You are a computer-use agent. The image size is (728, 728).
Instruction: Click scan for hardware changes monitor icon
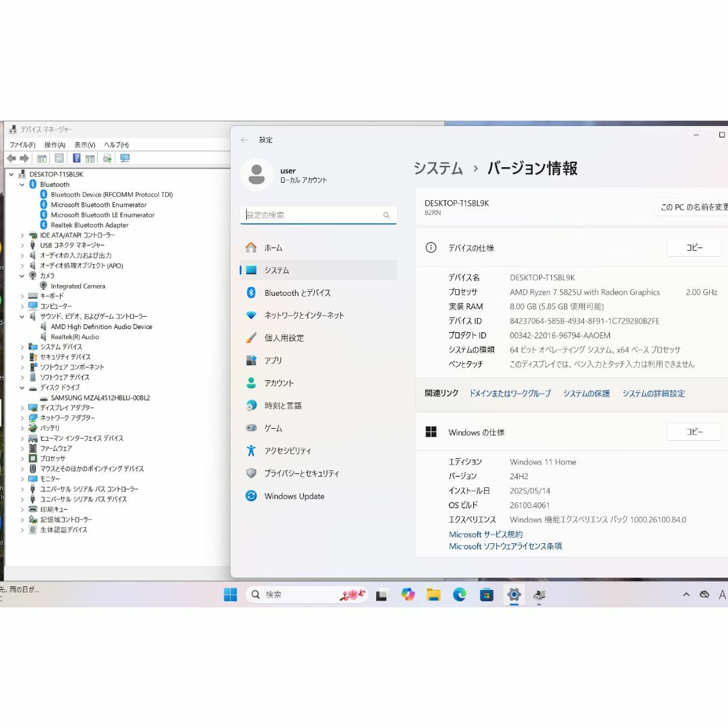[125, 158]
